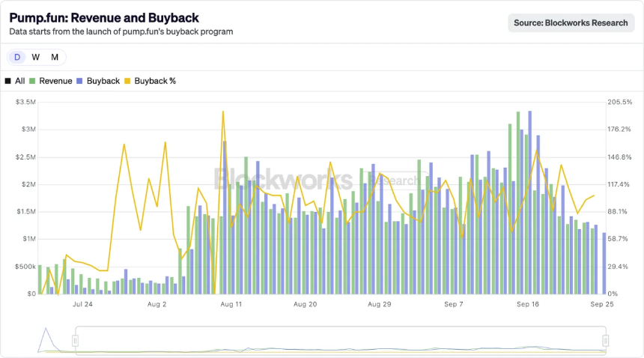
Task: Switch to the M monthly interval
Action: click(x=55, y=58)
